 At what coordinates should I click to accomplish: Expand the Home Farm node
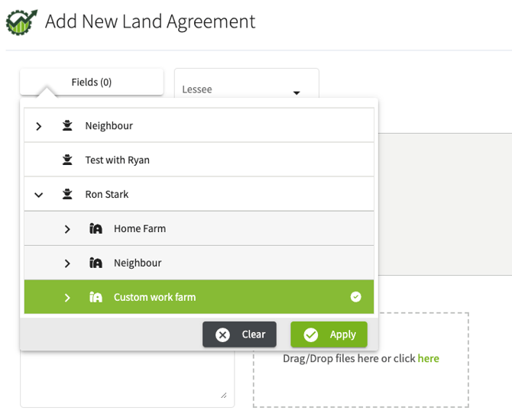(67, 229)
